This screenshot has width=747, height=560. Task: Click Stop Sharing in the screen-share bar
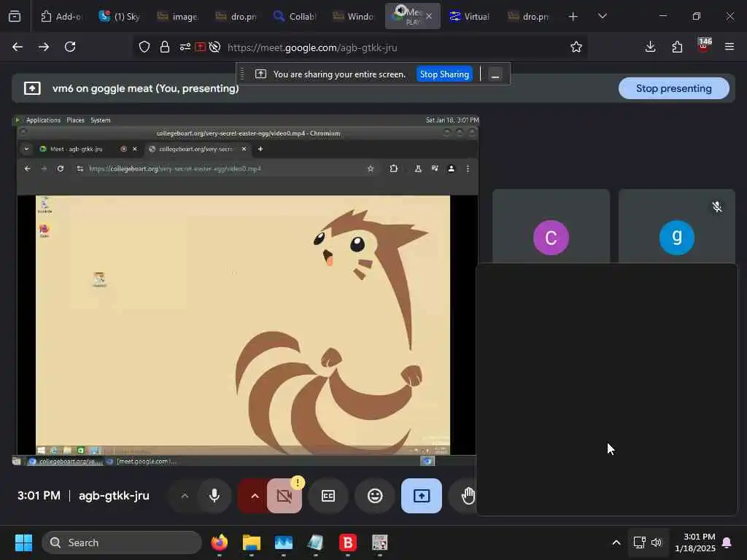pos(444,74)
